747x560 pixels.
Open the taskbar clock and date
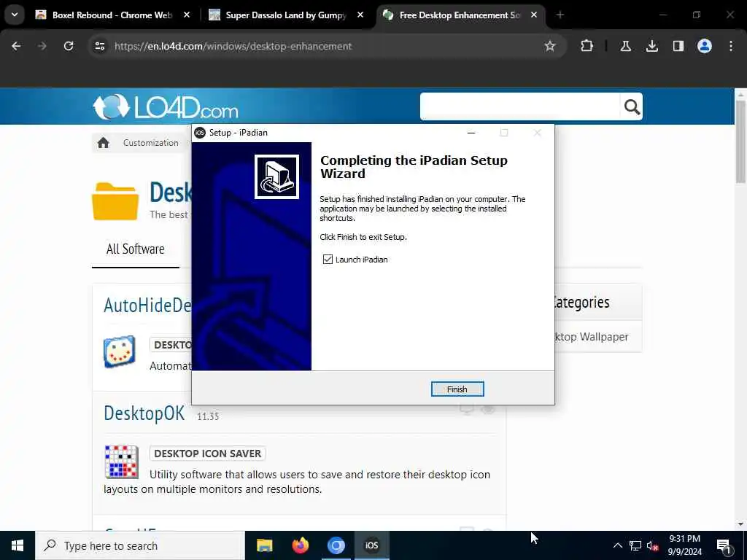pos(684,545)
